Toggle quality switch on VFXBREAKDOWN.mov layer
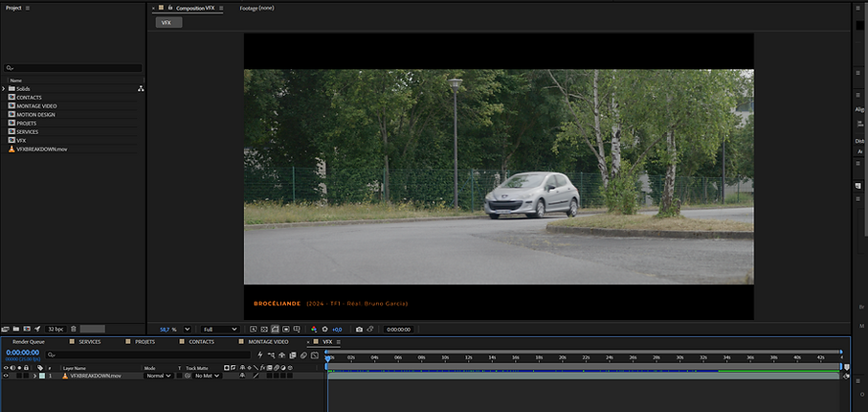Viewport: 868px width, 412px height. point(256,376)
